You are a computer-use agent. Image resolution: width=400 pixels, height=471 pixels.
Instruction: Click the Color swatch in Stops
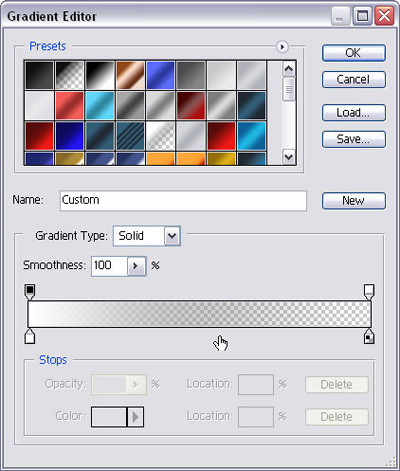click(109, 417)
